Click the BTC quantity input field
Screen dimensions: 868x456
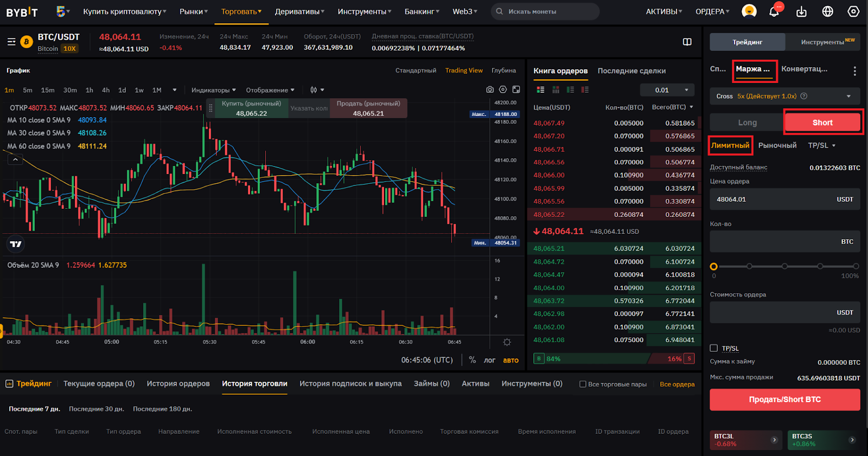784,241
